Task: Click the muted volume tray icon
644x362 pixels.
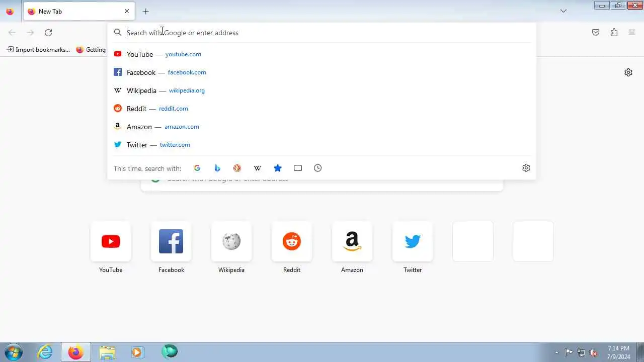Action: [x=594, y=352]
